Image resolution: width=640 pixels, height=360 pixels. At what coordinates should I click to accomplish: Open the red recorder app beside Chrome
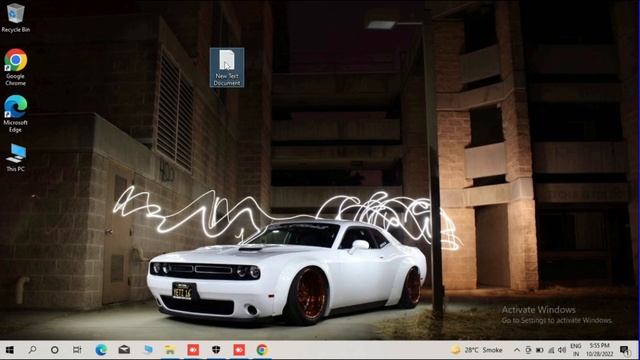click(239, 350)
